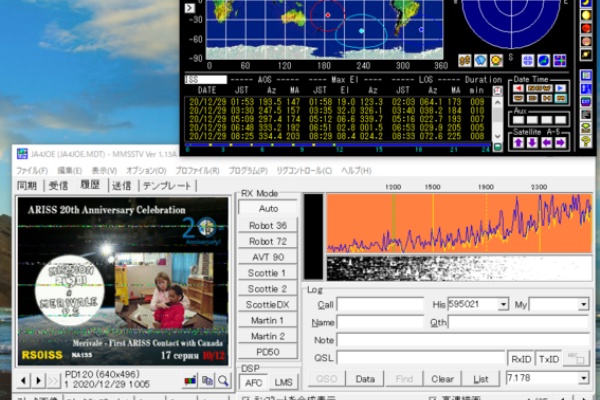Move to the satellite below with purple down arrow
This screenshot has height=400, width=600.
532,143
